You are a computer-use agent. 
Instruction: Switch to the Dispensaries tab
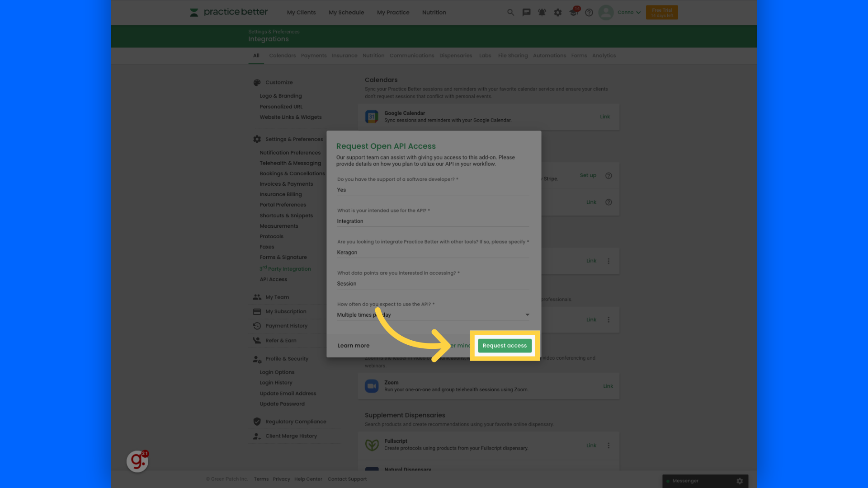[x=455, y=56]
